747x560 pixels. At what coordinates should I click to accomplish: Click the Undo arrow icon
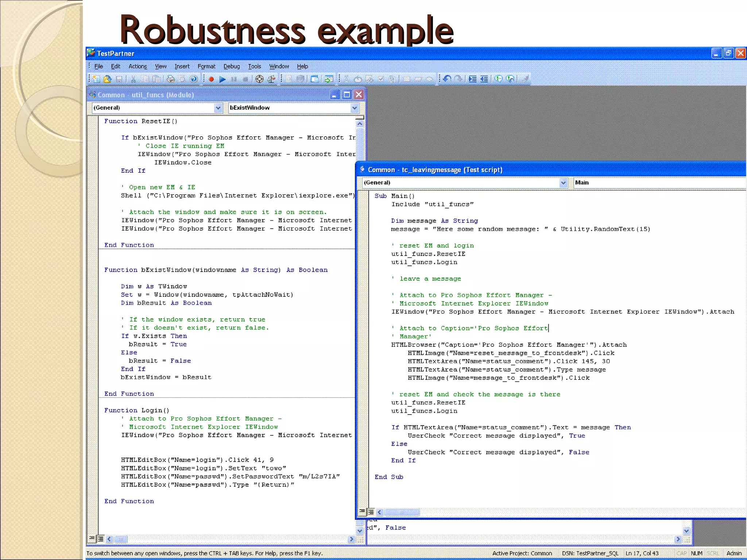point(447,79)
